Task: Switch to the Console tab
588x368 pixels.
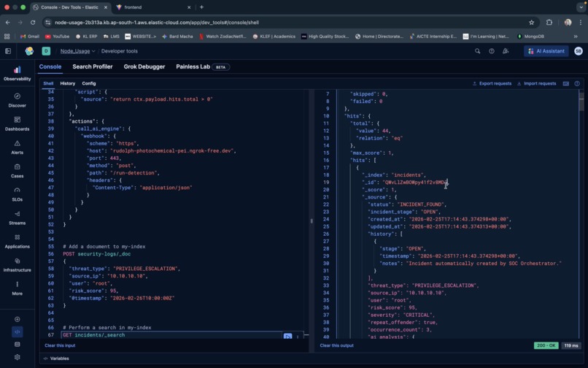Action: pos(50,66)
